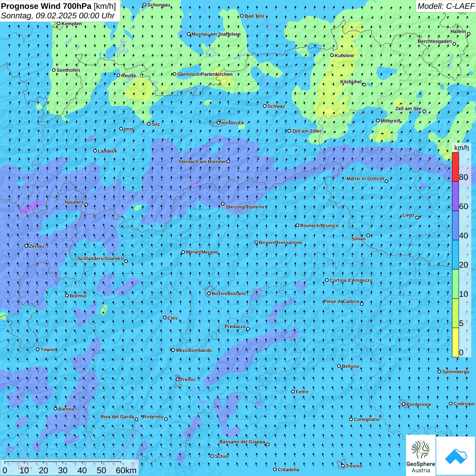Click the Feltre city marker
This screenshot has width=476, height=476.
(x=293, y=392)
